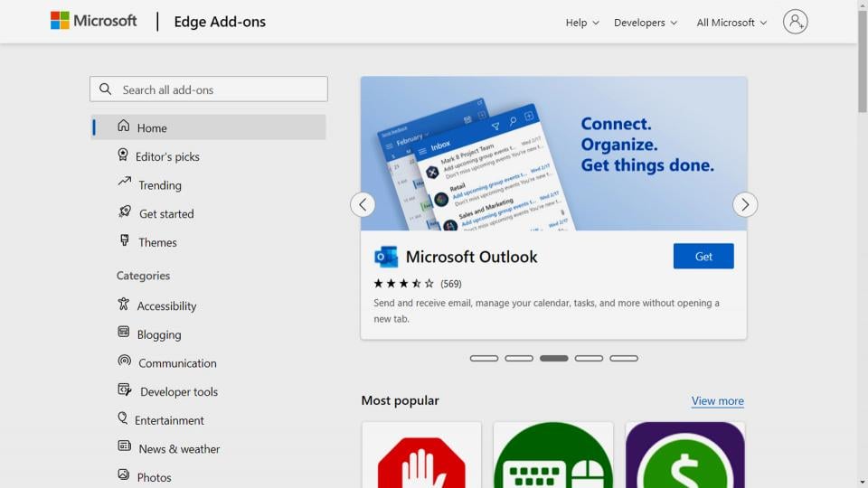The width and height of the screenshot is (868, 488).
Task: Open the Trending section
Action: click(x=159, y=185)
